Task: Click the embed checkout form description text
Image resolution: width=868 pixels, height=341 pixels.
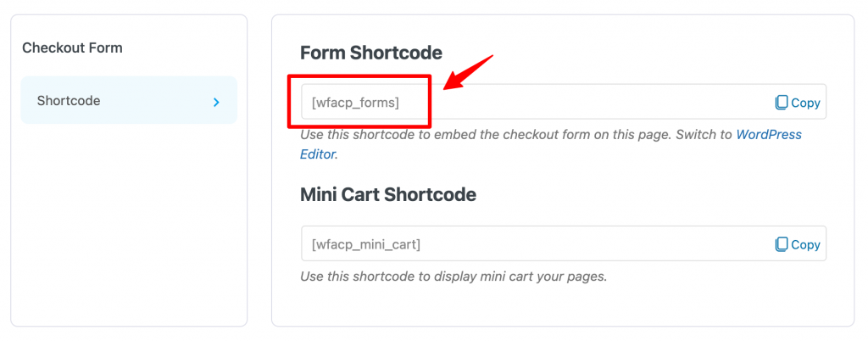Action: point(516,135)
